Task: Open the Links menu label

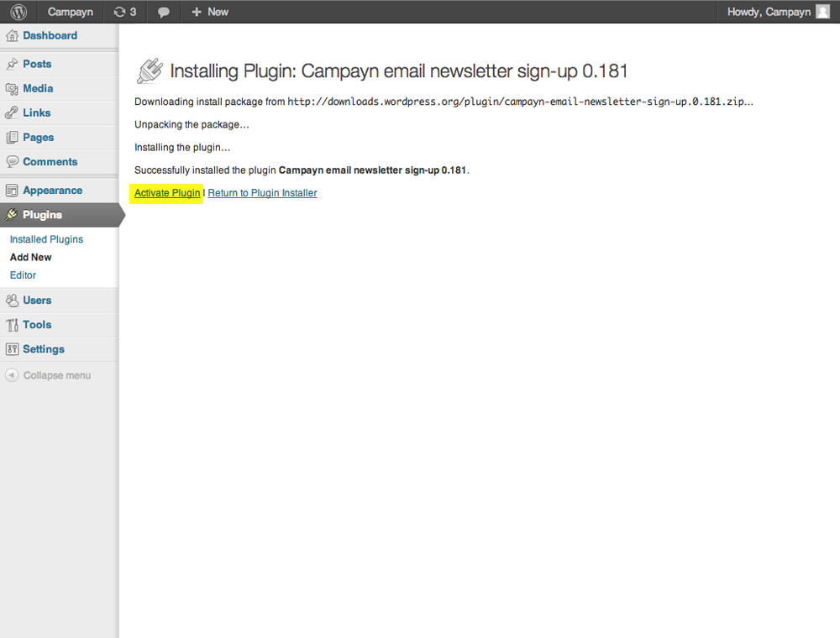Action: (x=36, y=113)
